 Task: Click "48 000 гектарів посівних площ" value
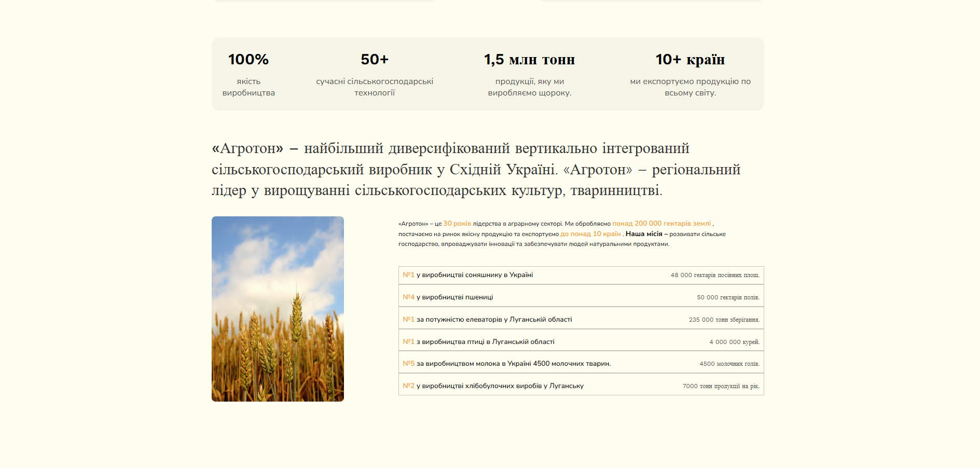(715, 276)
